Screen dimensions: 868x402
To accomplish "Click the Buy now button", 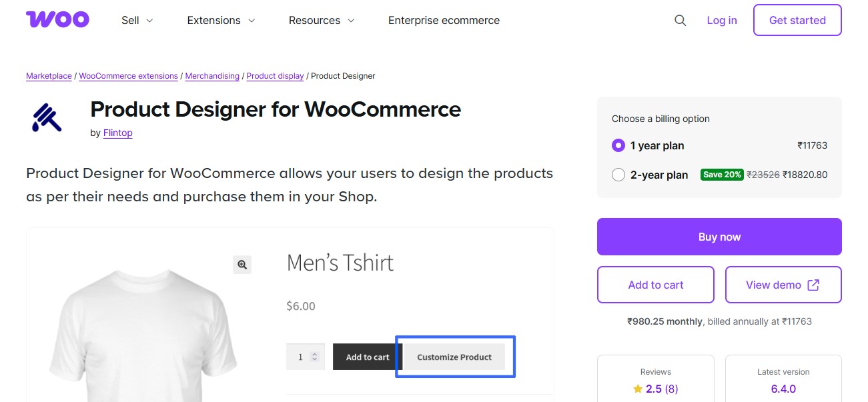I will point(719,237).
